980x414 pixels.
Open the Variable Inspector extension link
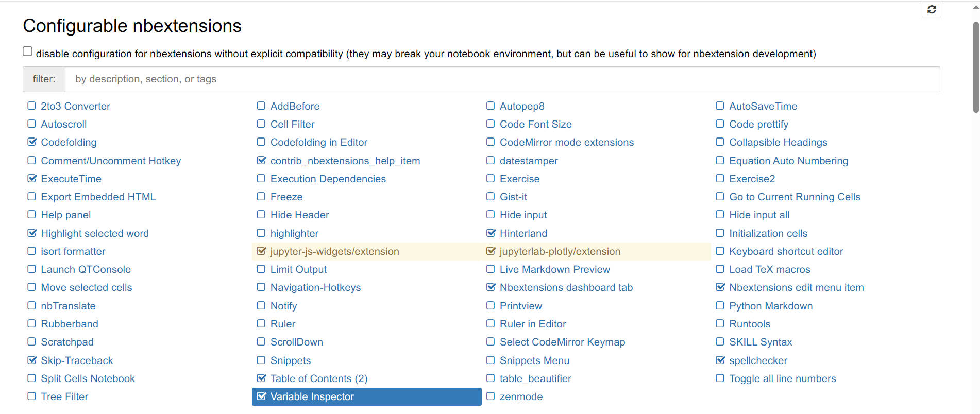point(312,397)
